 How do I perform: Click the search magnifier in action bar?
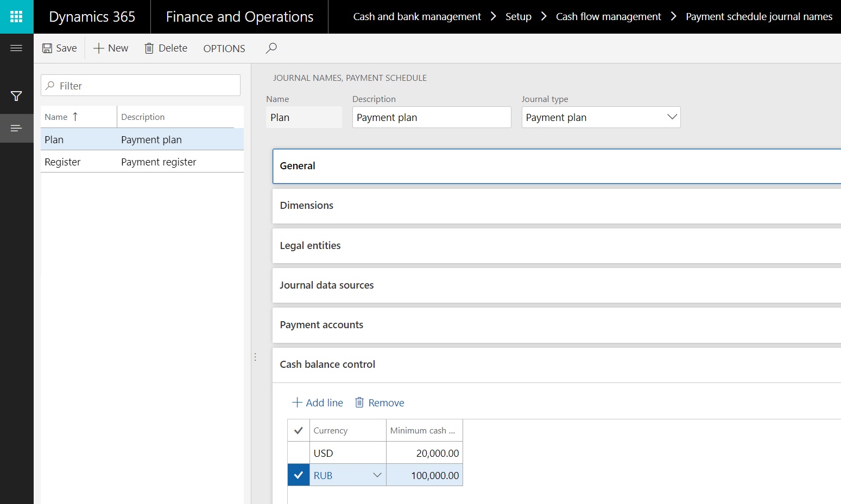point(271,48)
